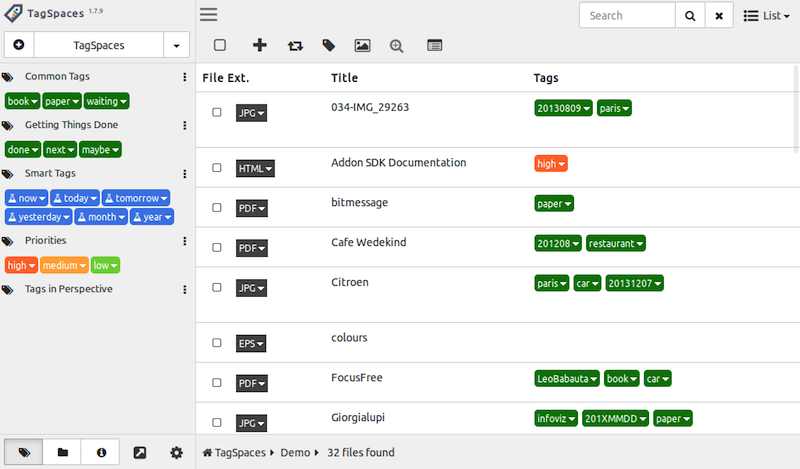This screenshot has width=800, height=469.
Task: Switch to the folder tab in bottom bar
Action: (63, 453)
